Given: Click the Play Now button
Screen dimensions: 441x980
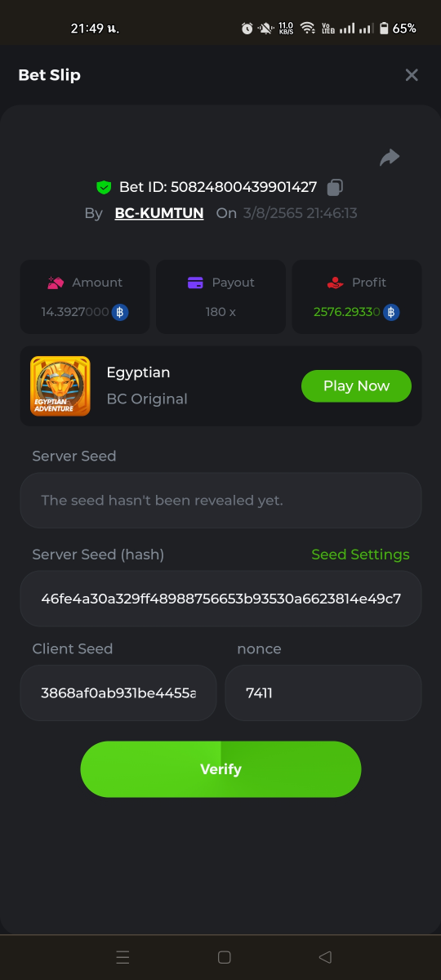Looking at the screenshot, I should (x=356, y=385).
